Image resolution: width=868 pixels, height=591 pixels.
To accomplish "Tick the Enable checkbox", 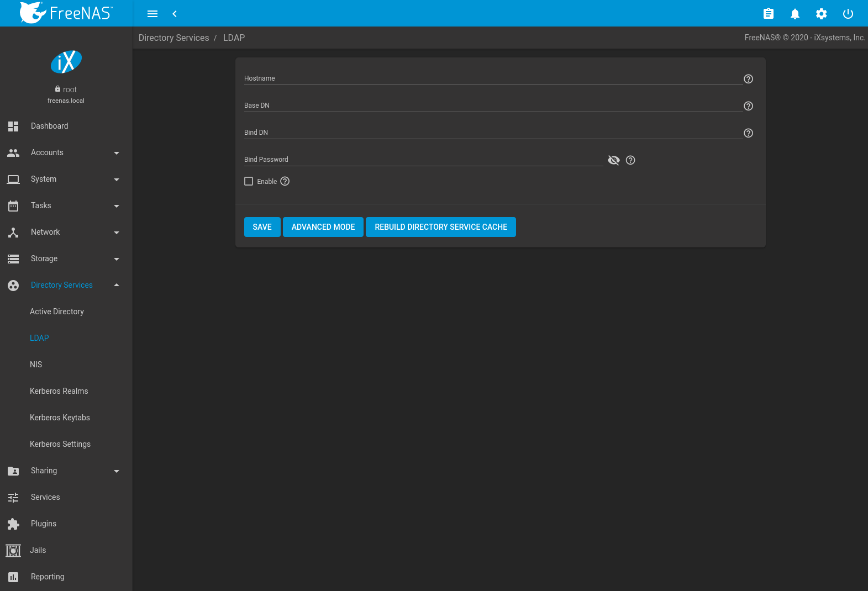I will [249, 181].
